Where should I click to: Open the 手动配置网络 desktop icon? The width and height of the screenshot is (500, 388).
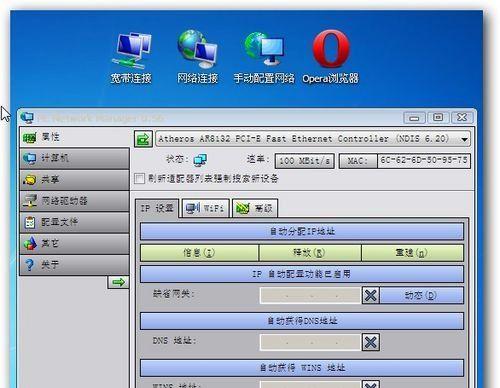(264, 58)
